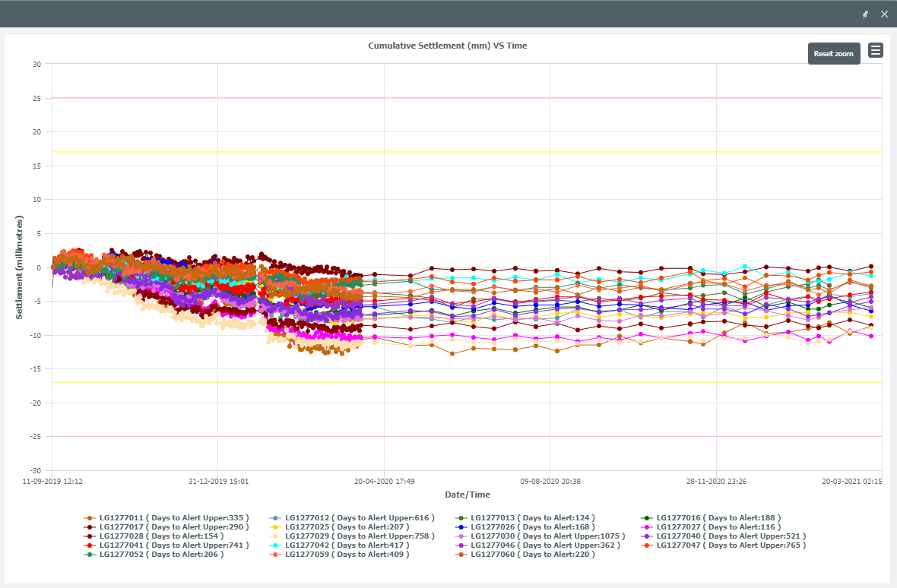The width and height of the screenshot is (897, 588).
Task: Hide LG1277060 series via legend
Action: (x=525, y=555)
